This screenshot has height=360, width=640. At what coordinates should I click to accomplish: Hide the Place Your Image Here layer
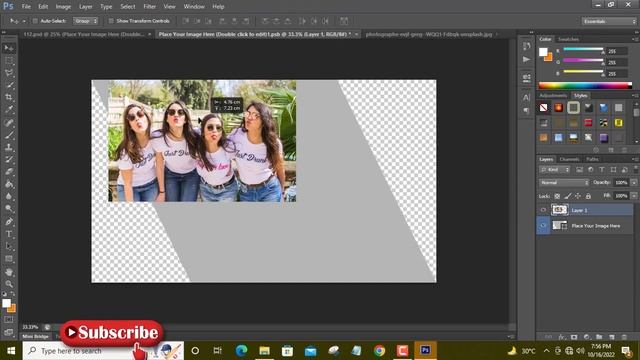click(x=543, y=226)
